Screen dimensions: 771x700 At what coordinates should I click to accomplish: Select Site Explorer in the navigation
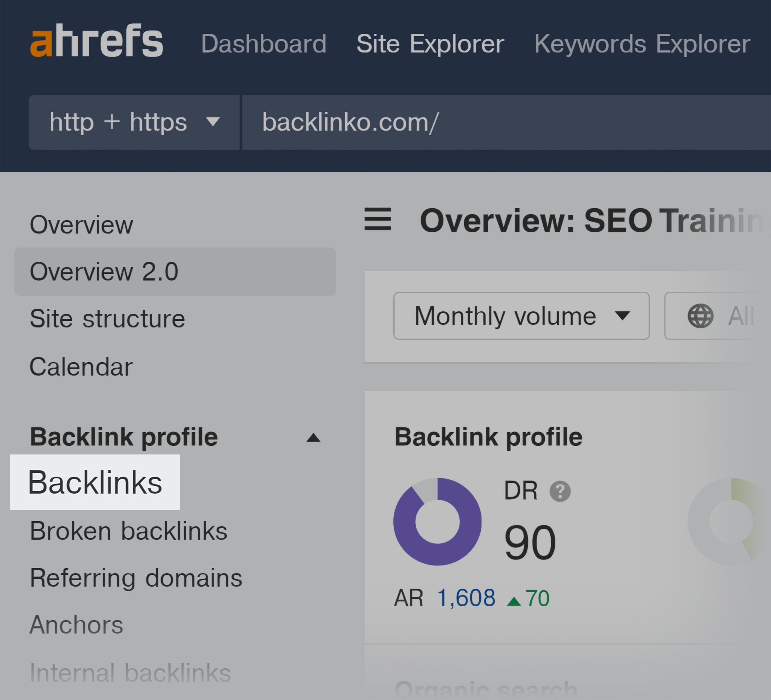(430, 43)
